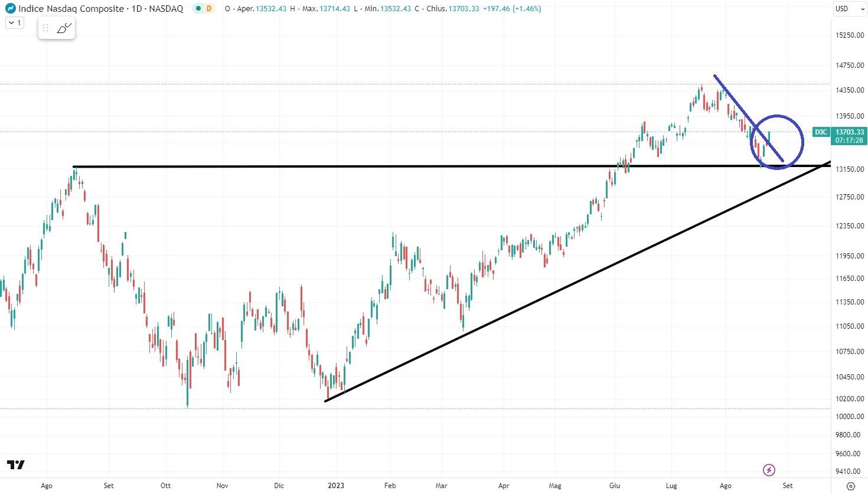Open the USD currency dropdown
Image resolution: width=868 pixels, height=494 pixels.
tap(850, 9)
